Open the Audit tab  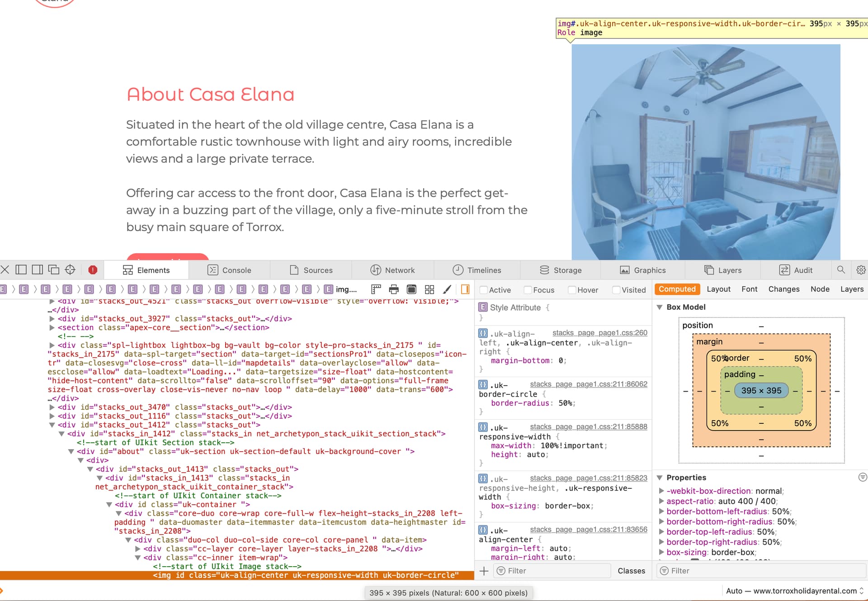tap(796, 270)
